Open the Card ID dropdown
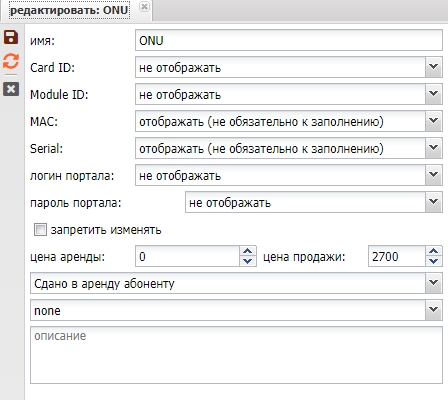This screenshot has width=448, height=400. pyautogui.click(x=434, y=67)
